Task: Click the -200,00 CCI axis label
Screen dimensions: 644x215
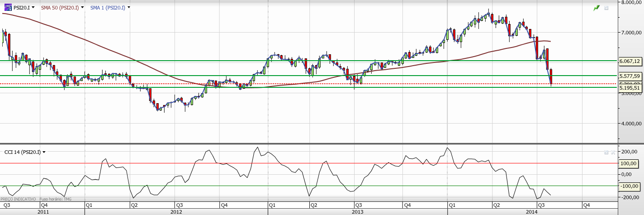Action: click(x=630, y=197)
